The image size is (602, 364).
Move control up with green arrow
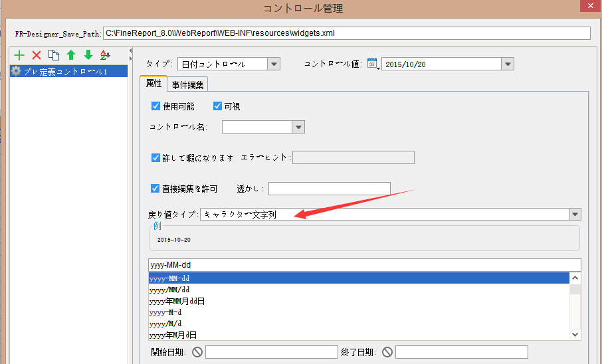tap(71, 55)
